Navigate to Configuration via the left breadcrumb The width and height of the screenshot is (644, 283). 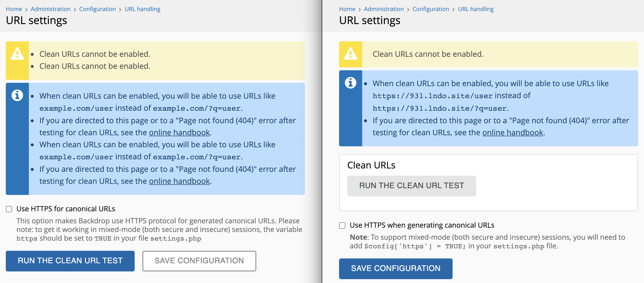click(97, 9)
